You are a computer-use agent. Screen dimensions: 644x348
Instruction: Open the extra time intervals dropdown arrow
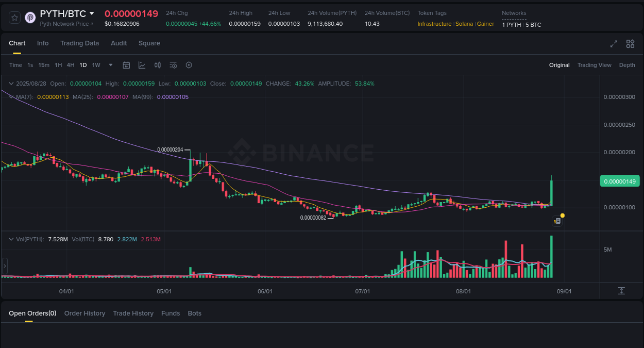(110, 65)
